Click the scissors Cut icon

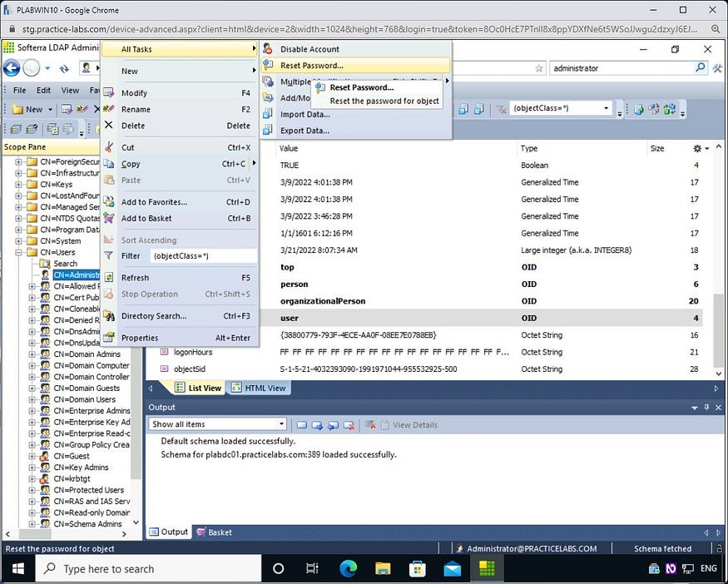[109, 147]
